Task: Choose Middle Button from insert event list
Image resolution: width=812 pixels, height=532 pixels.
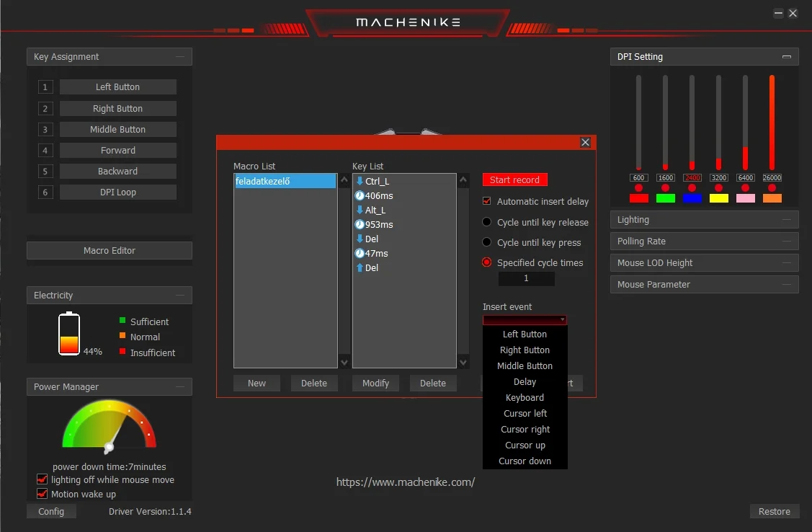Action: tap(525, 365)
